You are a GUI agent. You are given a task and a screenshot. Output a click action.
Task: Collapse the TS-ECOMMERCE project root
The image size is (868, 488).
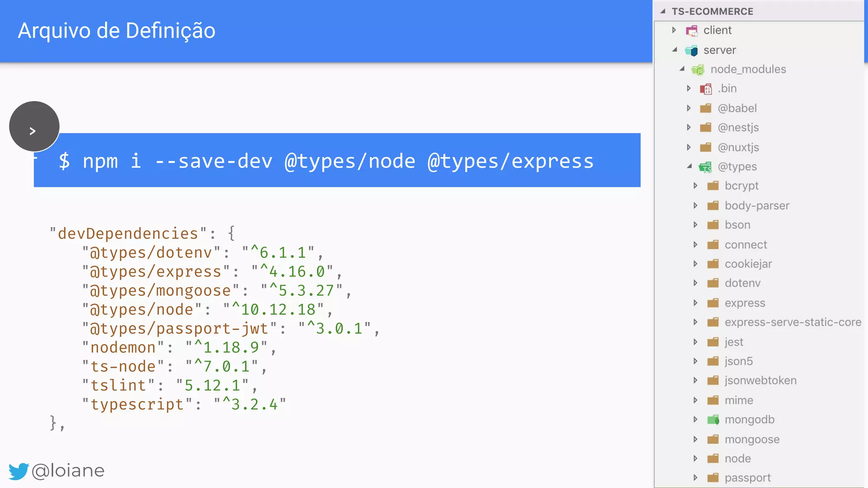pyautogui.click(x=663, y=11)
